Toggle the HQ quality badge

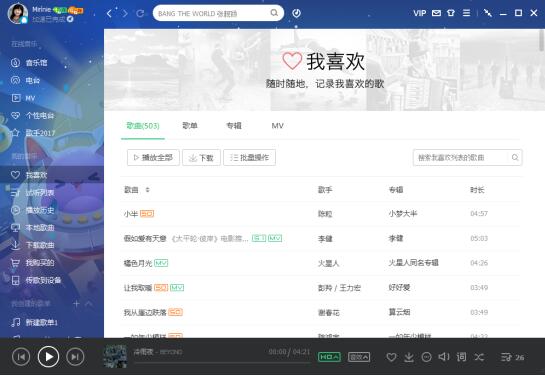pos(329,357)
